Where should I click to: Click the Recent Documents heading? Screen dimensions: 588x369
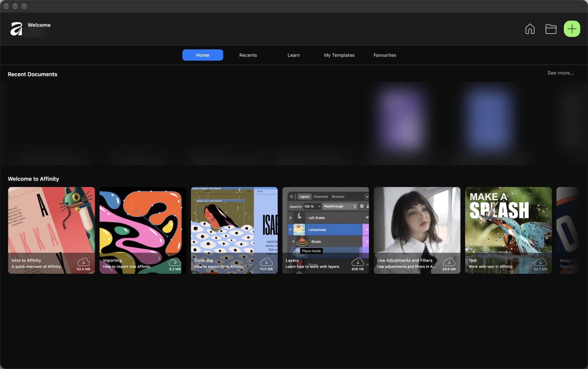[x=32, y=74]
